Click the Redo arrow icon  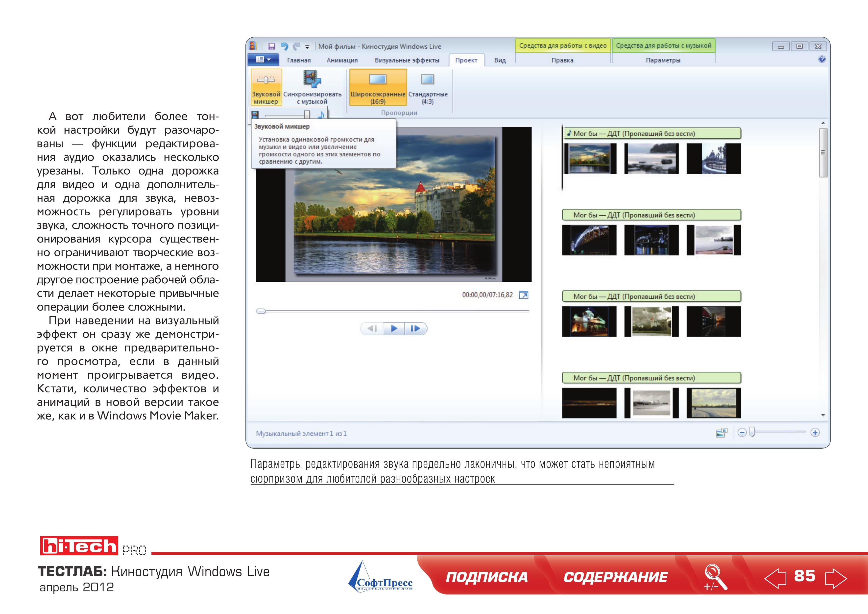point(297,46)
